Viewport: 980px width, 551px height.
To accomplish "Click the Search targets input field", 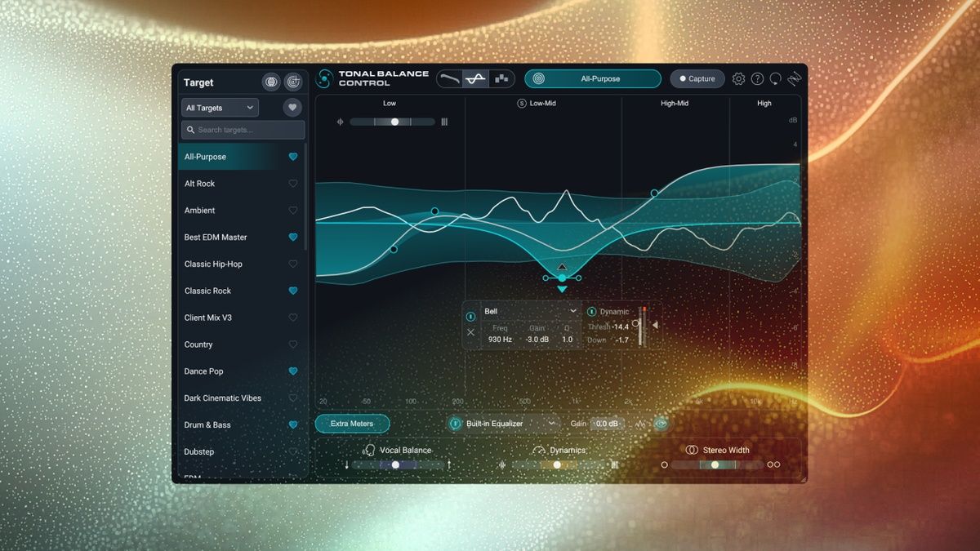I will coord(241,129).
